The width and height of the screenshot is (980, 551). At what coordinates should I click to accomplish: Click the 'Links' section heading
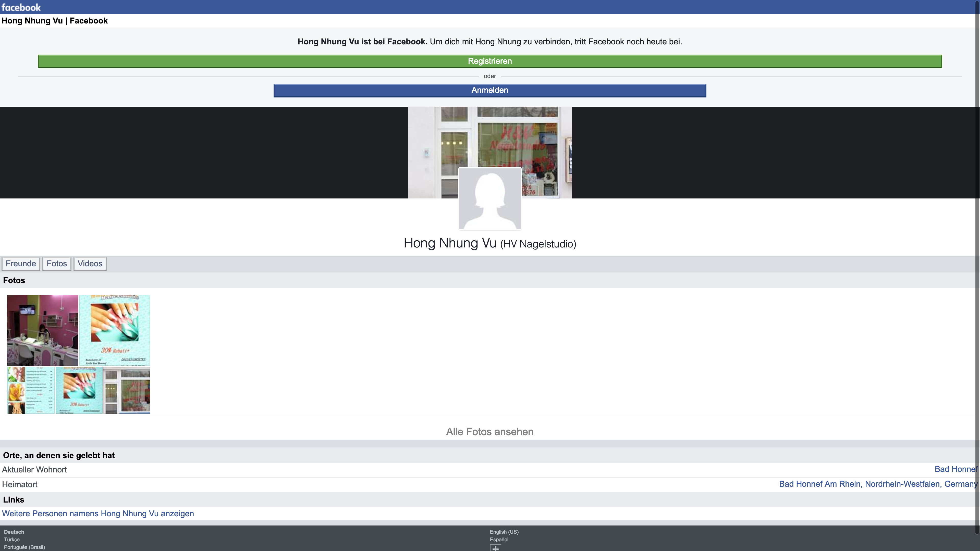click(14, 500)
